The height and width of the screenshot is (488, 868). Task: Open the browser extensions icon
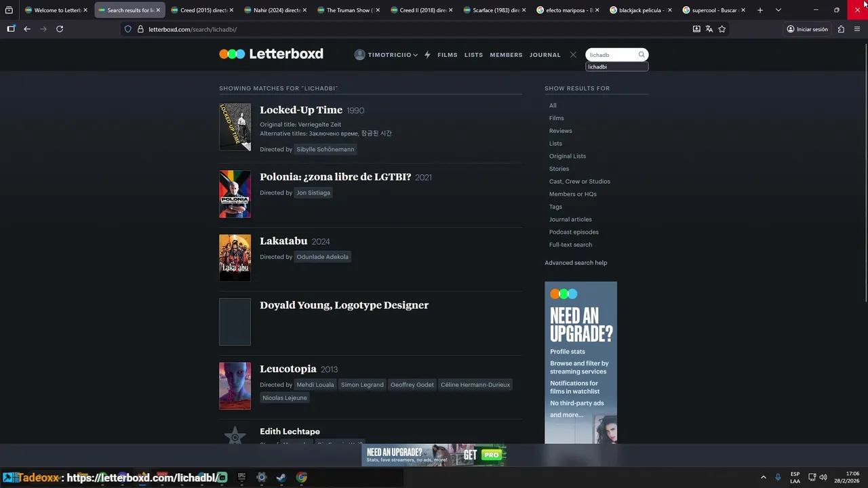[x=841, y=29]
